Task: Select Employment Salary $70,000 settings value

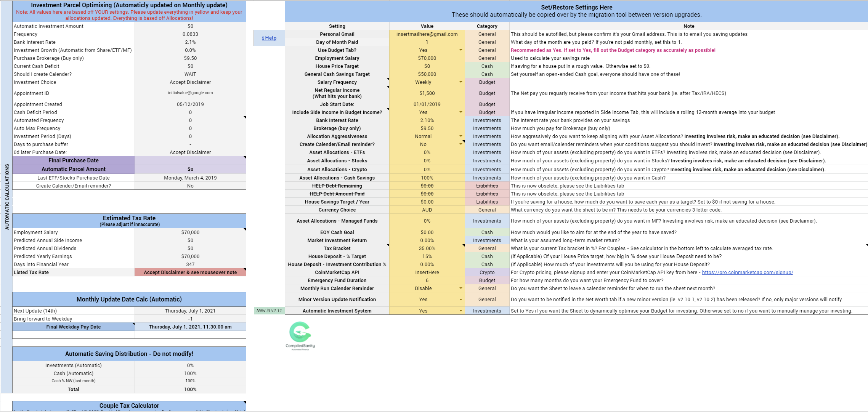Action: [427, 58]
